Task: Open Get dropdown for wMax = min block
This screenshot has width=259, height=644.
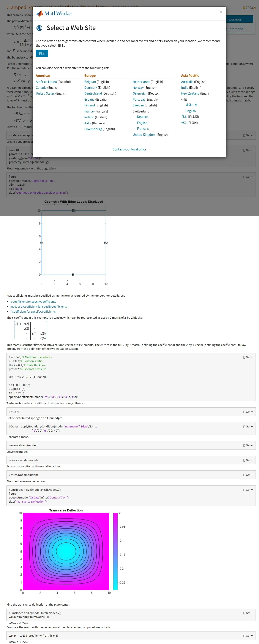Action: (x=248, y=613)
